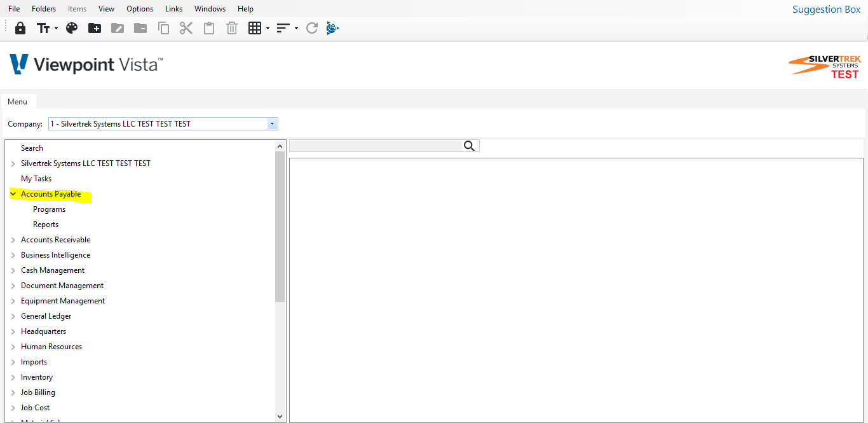Open the sort dropdown arrow
The image size is (868, 423).
click(x=296, y=29)
